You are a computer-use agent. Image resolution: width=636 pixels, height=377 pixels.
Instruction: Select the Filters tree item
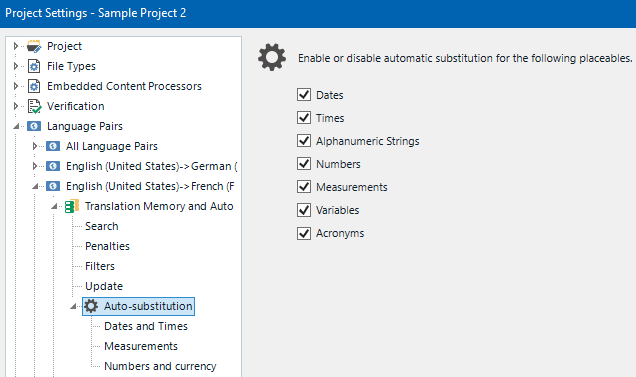(x=100, y=266)
